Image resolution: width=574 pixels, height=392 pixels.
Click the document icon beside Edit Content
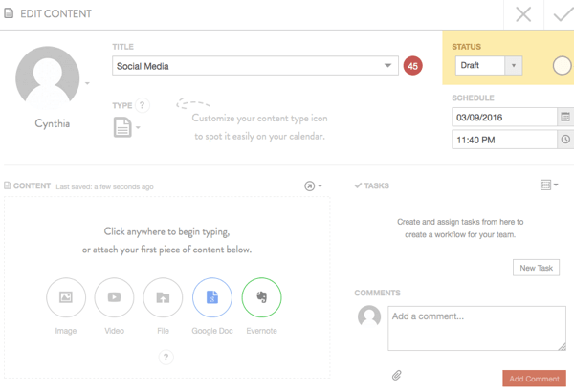coord(9,13)
